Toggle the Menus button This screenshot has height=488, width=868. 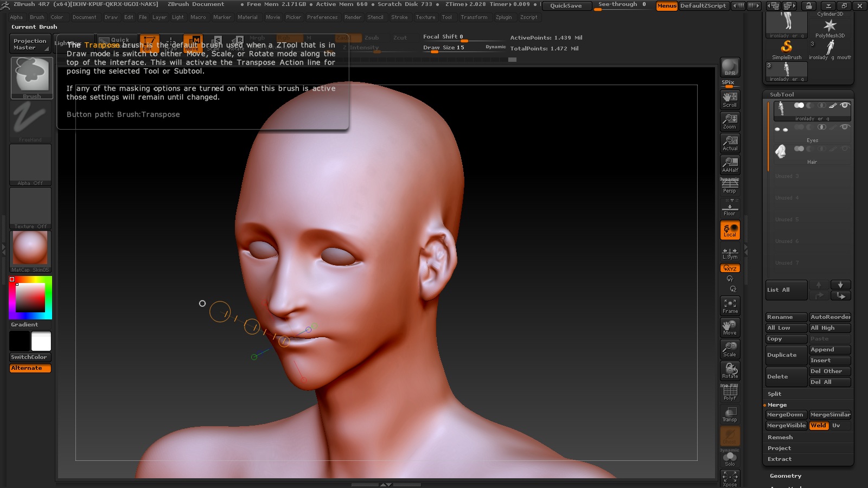coord(667,6)
